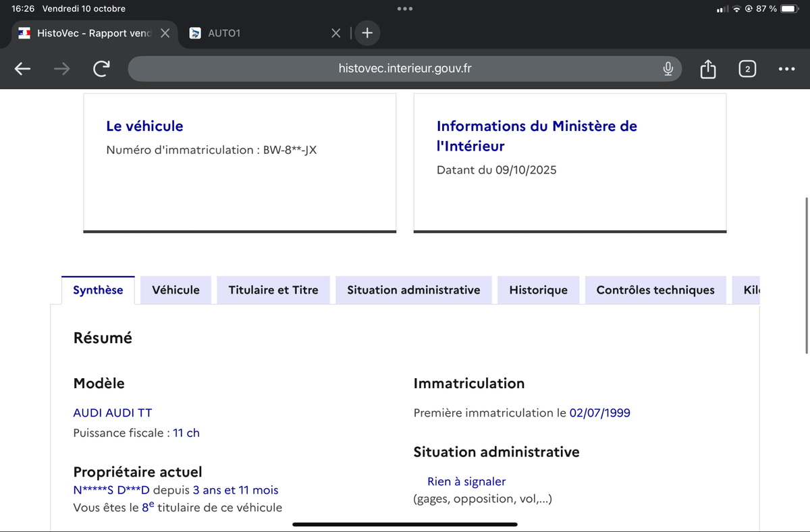This screenshot has height=532, width=810.
Task: Tap the three-dot multitasking control at top
Action: pyautogui.click(x=405, y=9)
